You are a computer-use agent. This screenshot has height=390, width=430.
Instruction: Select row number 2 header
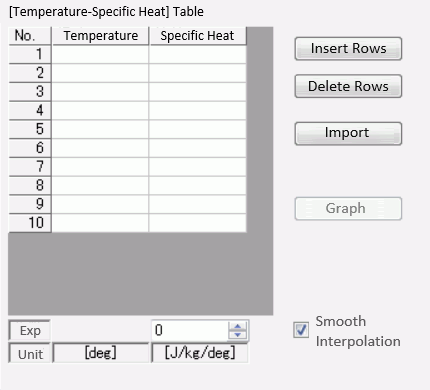tap(30, 73)
